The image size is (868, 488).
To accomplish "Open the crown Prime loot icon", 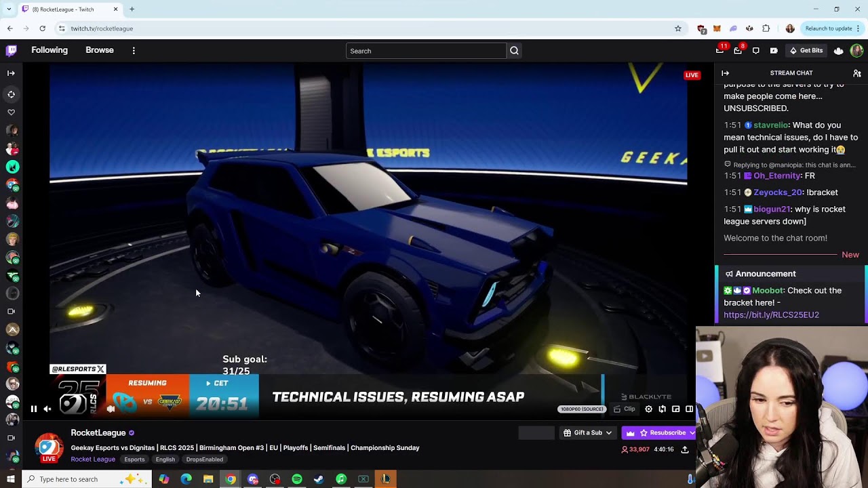I will coord(839,51).
